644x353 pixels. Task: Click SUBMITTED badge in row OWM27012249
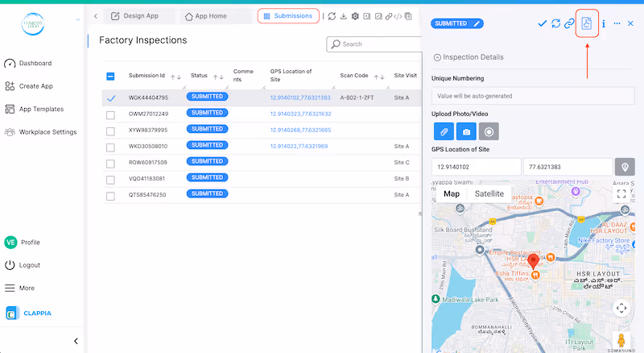pyautogui.click(x=207, y=113)
